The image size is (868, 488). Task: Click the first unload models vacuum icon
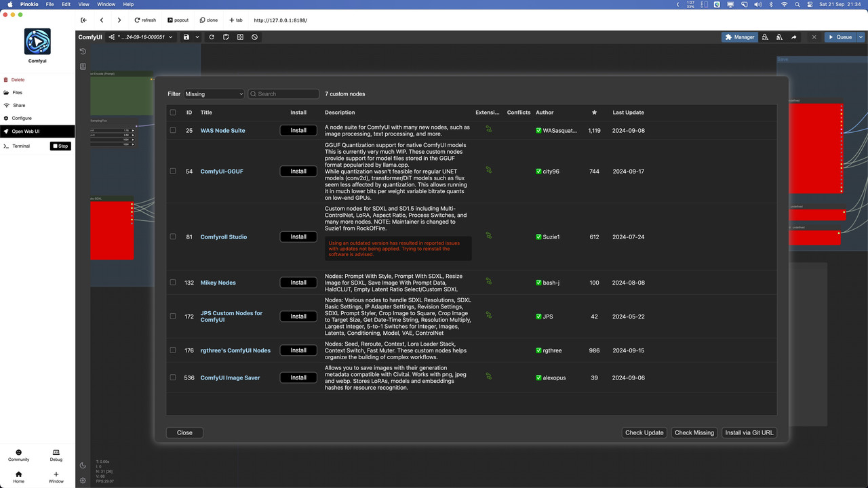point(765,37)
